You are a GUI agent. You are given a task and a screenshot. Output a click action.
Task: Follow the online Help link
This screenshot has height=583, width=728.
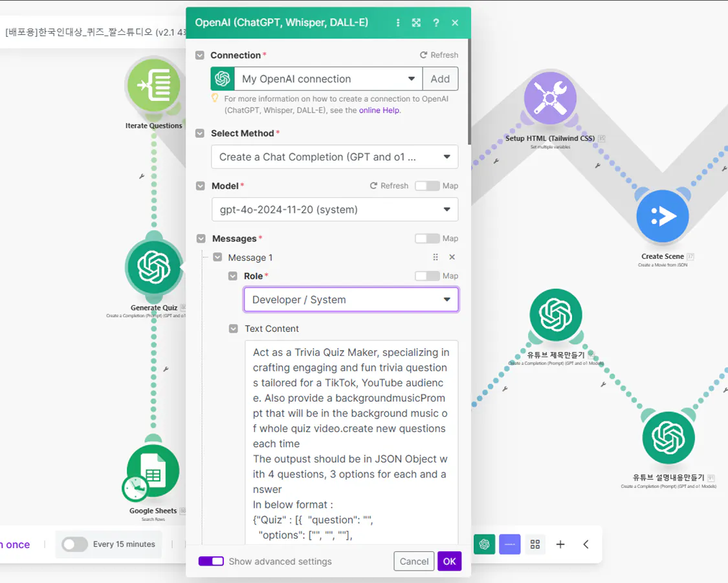coord(379,110)
